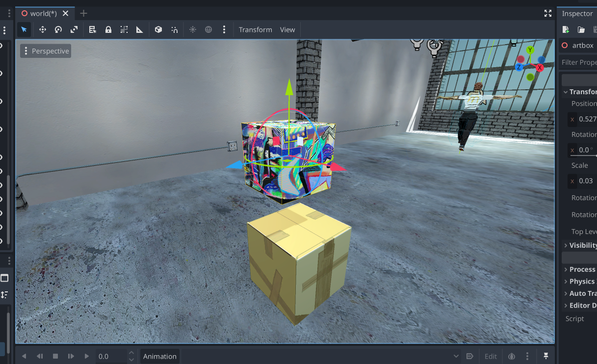This screenshot has width=597, height=364.
Task: Open the Animation menu button
Action: (x=159, y=356)
